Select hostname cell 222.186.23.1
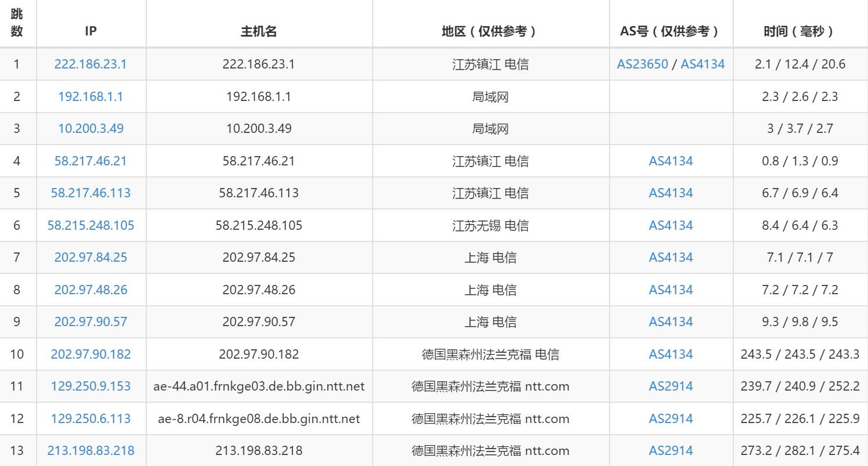 click(x=259, y=64)
